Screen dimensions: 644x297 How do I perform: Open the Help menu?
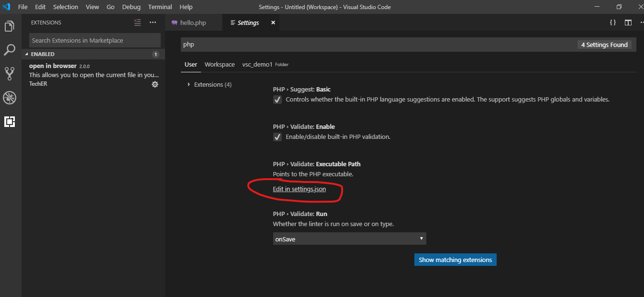click(x=186, y=7)
